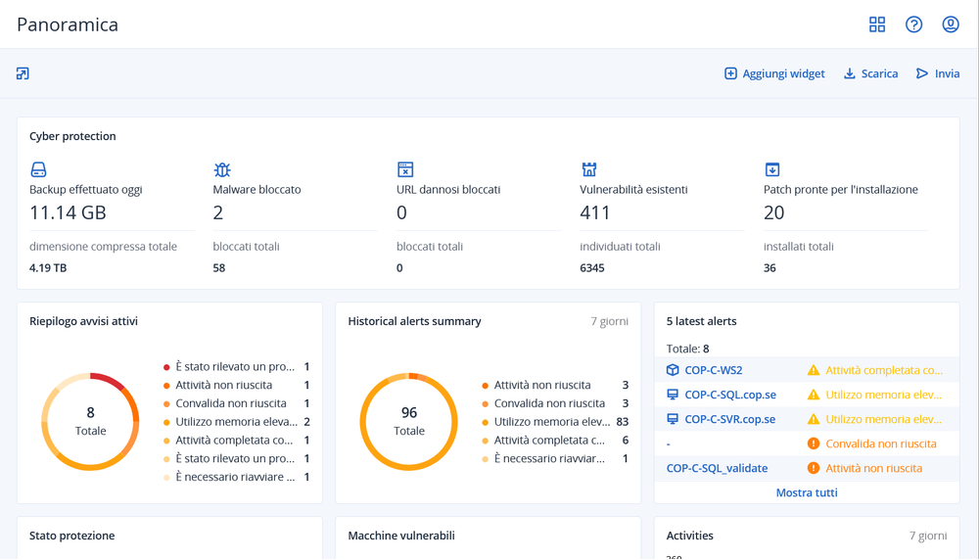Image resolution: width=979 pixels, height=560 pixels.
Task: Click the Cyber protection widget title
Action: pos(72,136)
